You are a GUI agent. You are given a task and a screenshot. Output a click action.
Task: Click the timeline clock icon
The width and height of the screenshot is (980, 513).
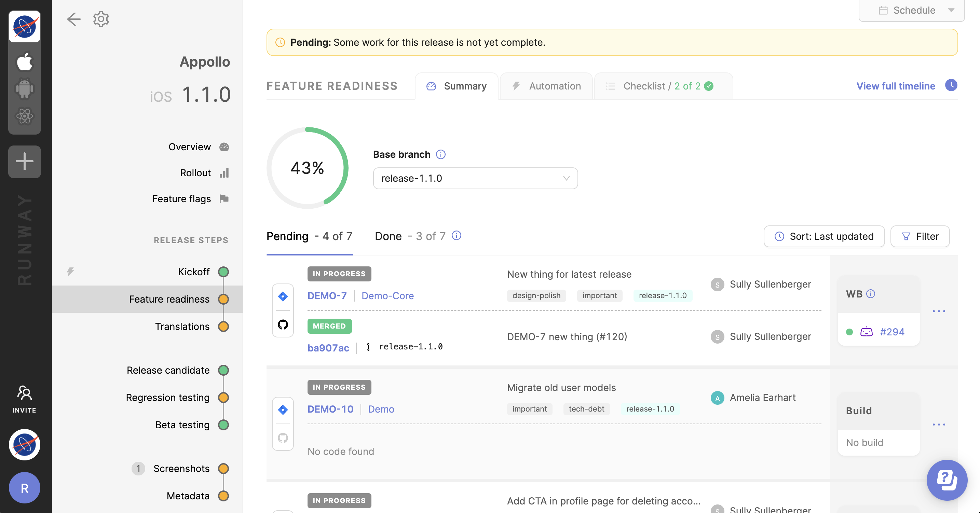951,86
